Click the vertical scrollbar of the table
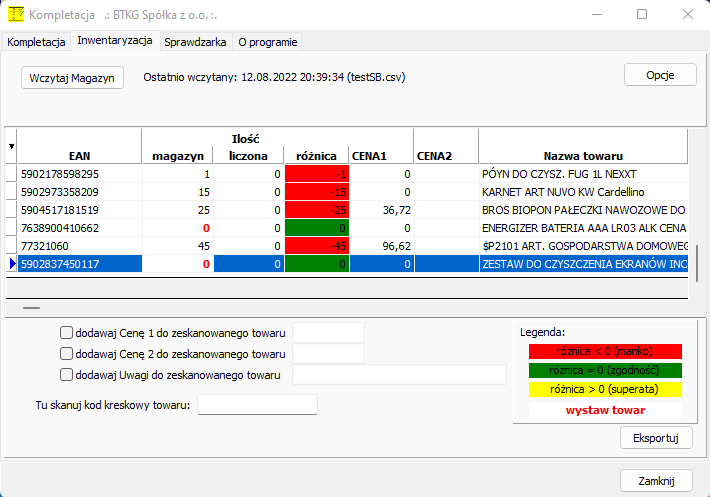The width and height of the screenshot is (710, 497). pos(698,215)
